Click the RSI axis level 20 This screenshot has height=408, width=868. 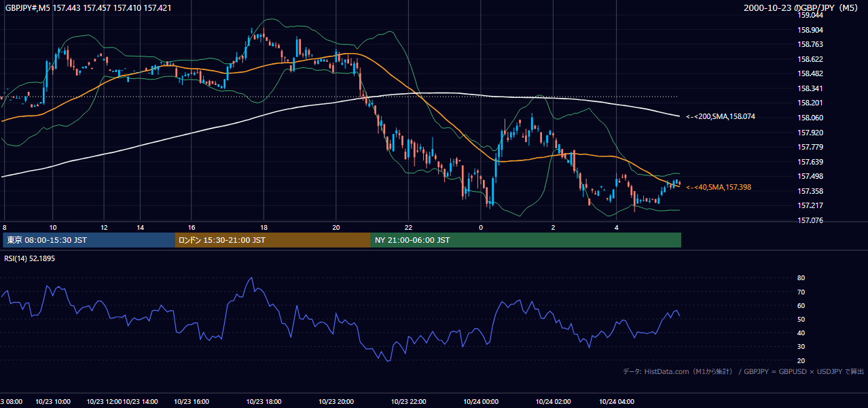tap(801, 360)
